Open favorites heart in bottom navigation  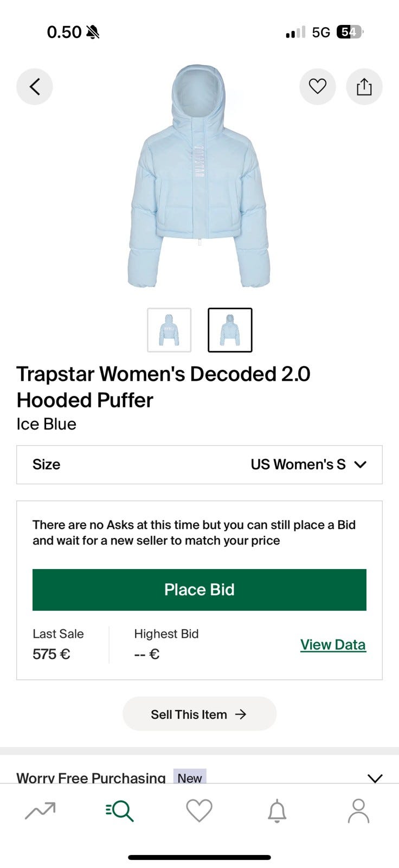click(x=199, y=811)
